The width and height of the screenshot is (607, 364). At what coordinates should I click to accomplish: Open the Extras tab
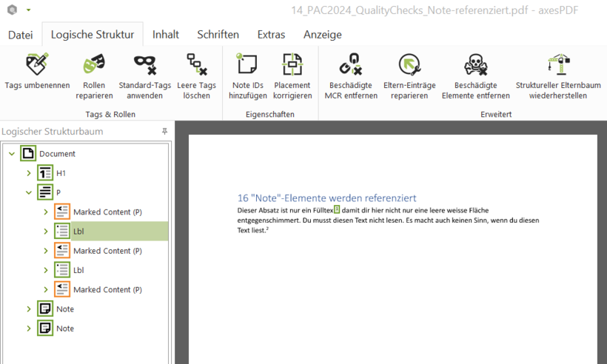(271, 35)
